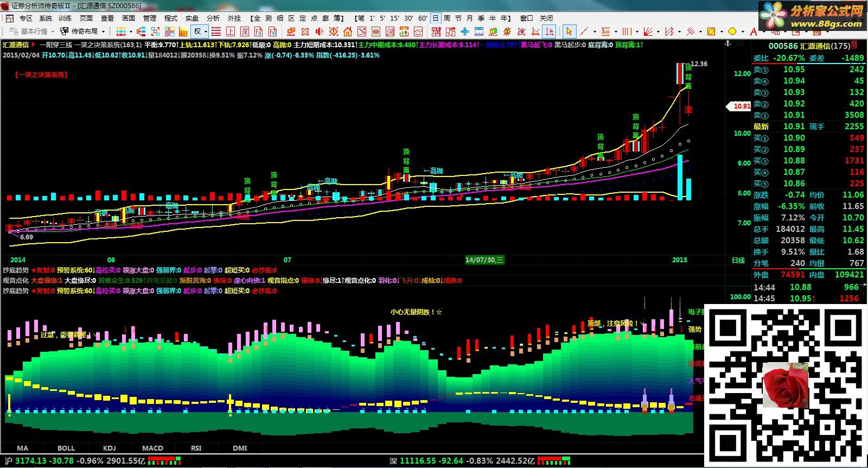Select the vertical period lines tool

(x=627, y=31)
